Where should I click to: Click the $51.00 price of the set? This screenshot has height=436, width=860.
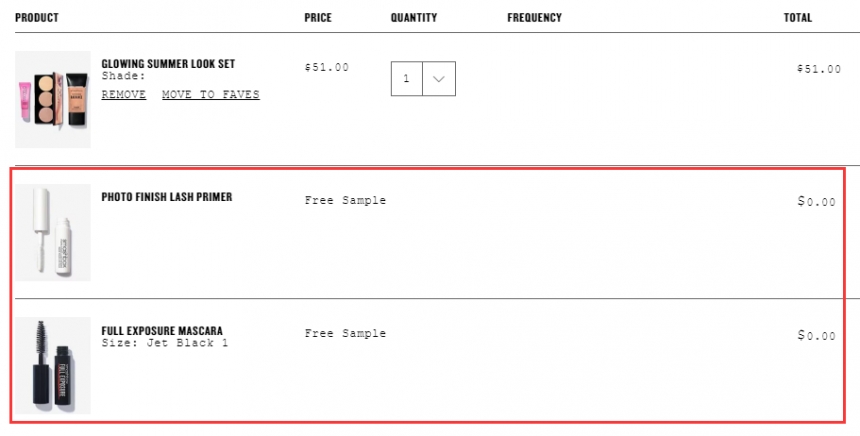click(327, 67)
